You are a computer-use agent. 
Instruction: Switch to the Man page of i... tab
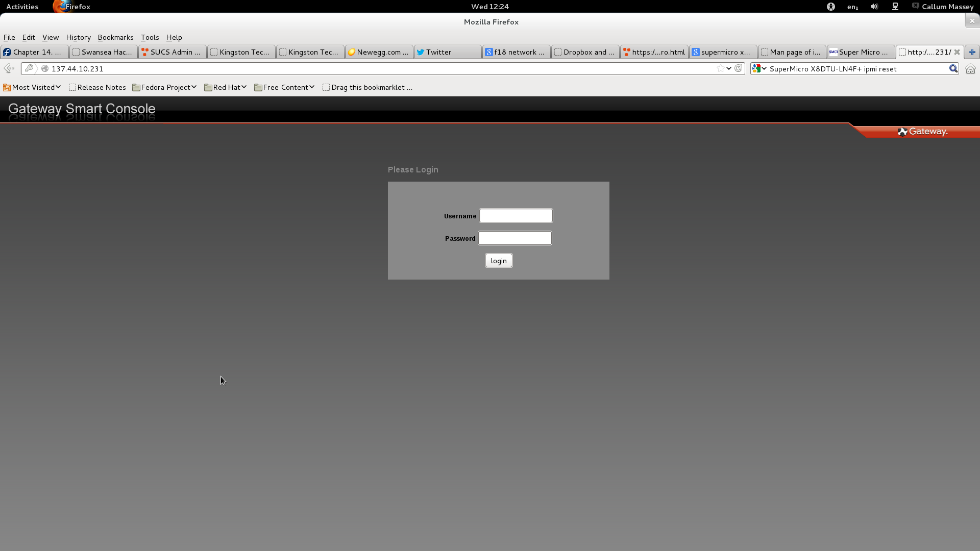click(x=792, y=52)
